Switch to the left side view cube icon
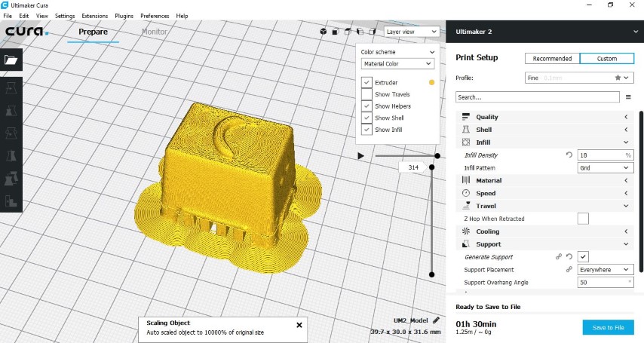 [360, 32]
